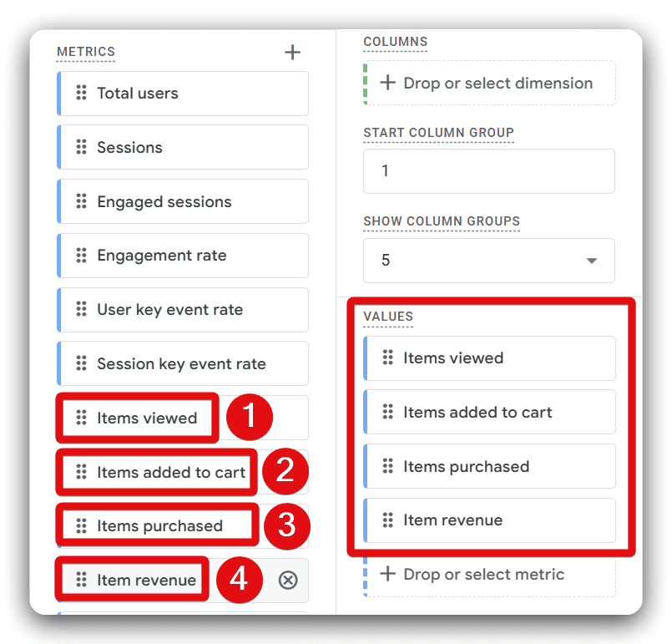Click the METRICS section header
672x644 pixels.
tap(85, 52)
